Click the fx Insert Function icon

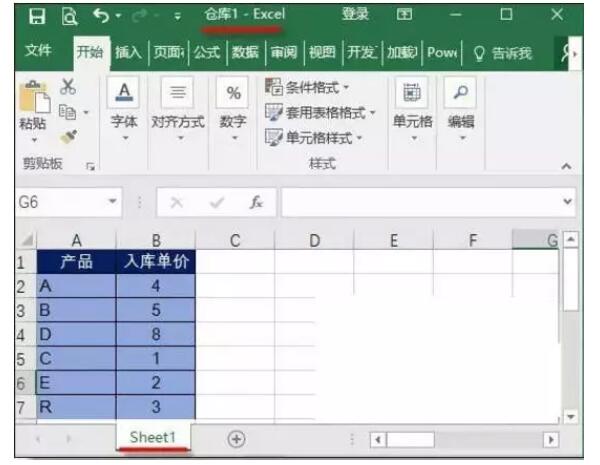click(256, 202)
